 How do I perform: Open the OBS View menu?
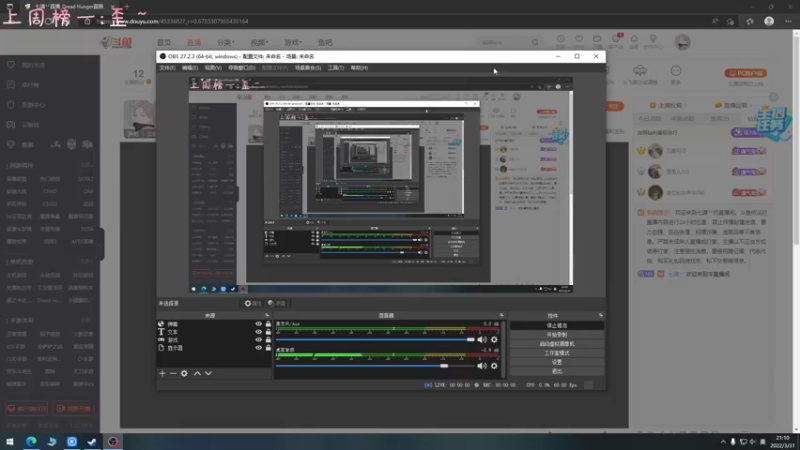coord(213,68)
